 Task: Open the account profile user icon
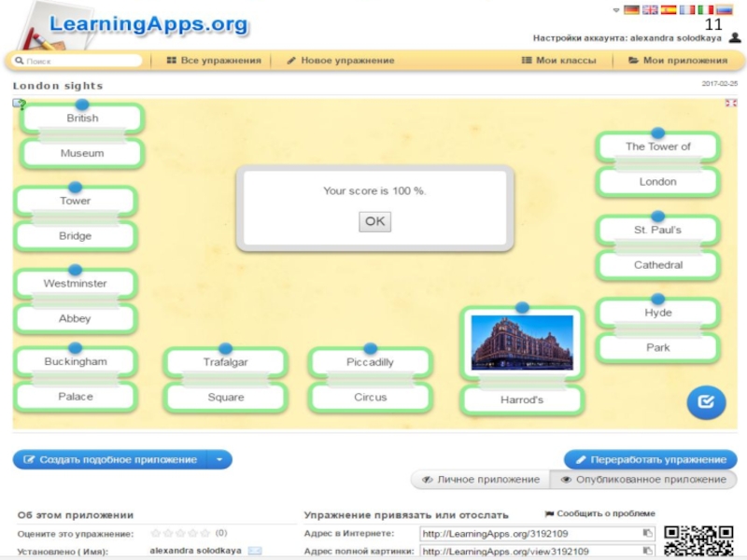(x=733, y=38)
